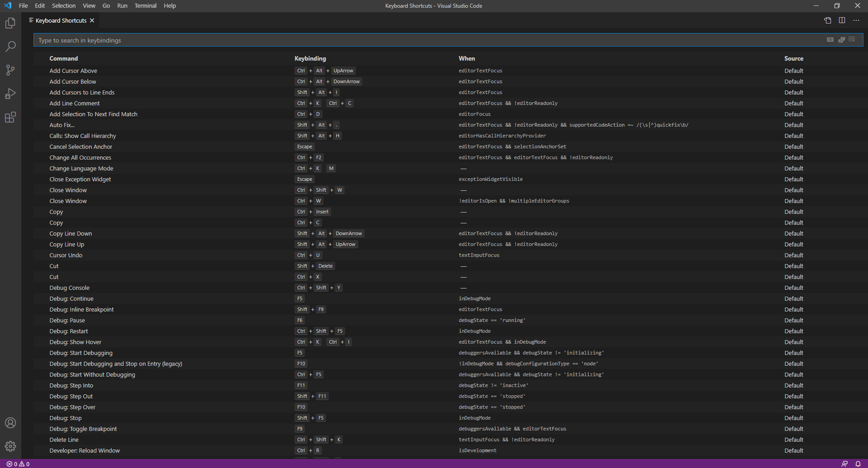The width and height of the screenshot is (868, 468).
Task: Select the Keyboard Shortcuts tab
Action: coord(61,21)
